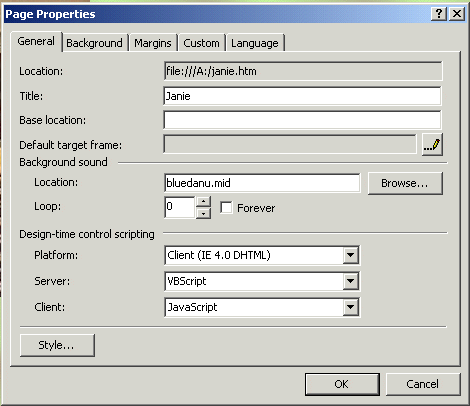The width and height of the screenshot is (470, 406).
Task: Open the Client JavaScript dropdown
Action: [350, 307]
